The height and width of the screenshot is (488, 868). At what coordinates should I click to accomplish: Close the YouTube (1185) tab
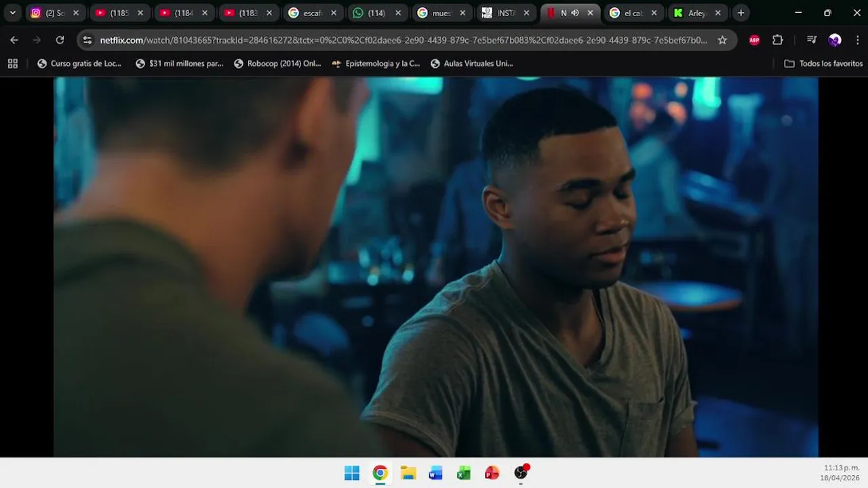(x=140, y=13)
